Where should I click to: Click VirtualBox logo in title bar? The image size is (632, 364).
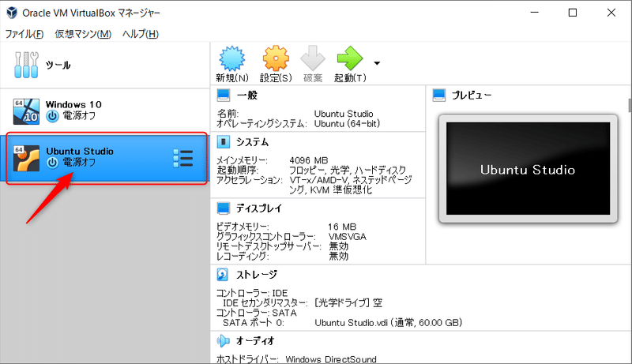(12, 13)
